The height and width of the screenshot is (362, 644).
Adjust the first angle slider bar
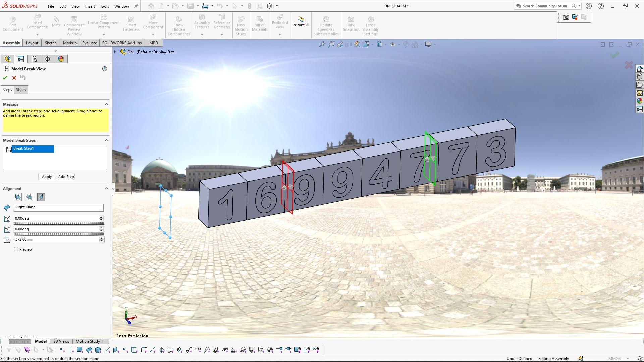pos(59,223)
